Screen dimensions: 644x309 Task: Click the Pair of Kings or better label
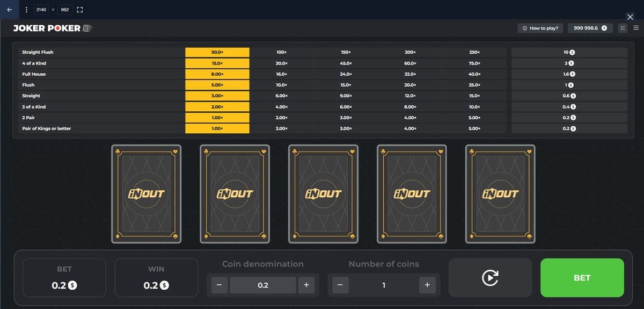[46, 128]
